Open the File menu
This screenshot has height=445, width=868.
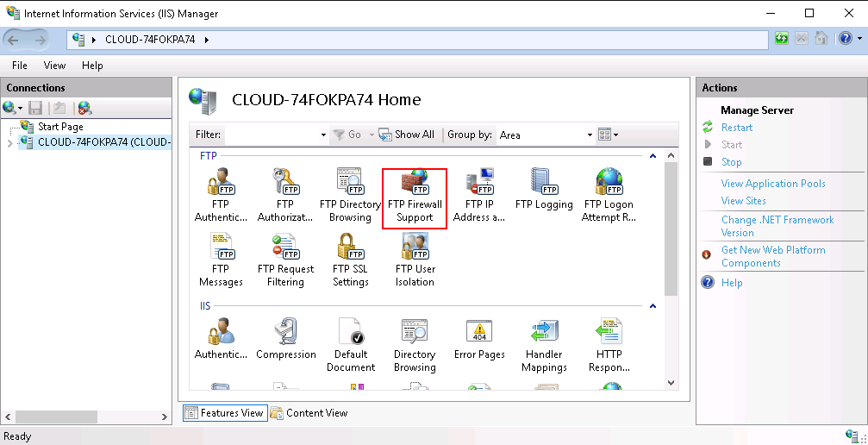(19, 66)
